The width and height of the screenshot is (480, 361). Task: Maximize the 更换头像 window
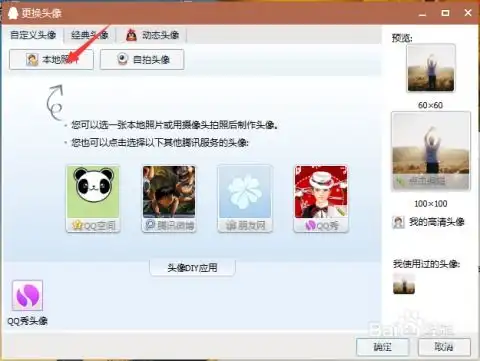[x=445, y=13]
